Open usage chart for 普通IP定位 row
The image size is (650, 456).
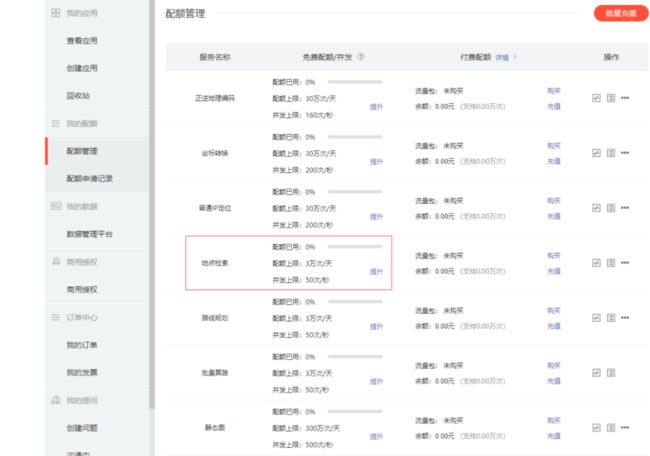596,208
